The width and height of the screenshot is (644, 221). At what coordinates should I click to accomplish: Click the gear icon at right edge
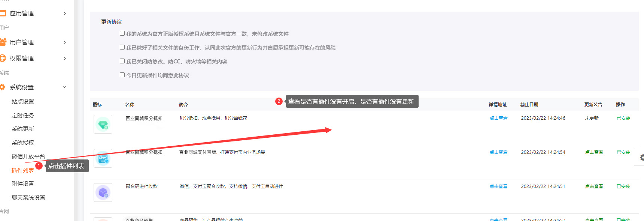[x=641, y=158]
